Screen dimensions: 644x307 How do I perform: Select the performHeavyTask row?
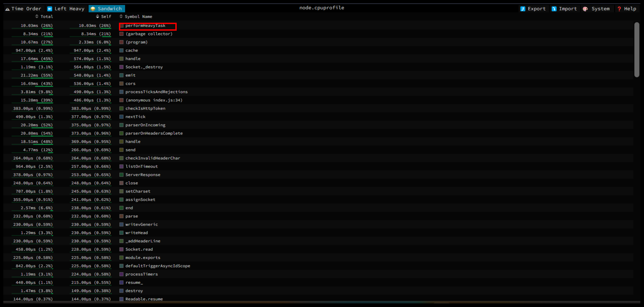pos(145,25)
